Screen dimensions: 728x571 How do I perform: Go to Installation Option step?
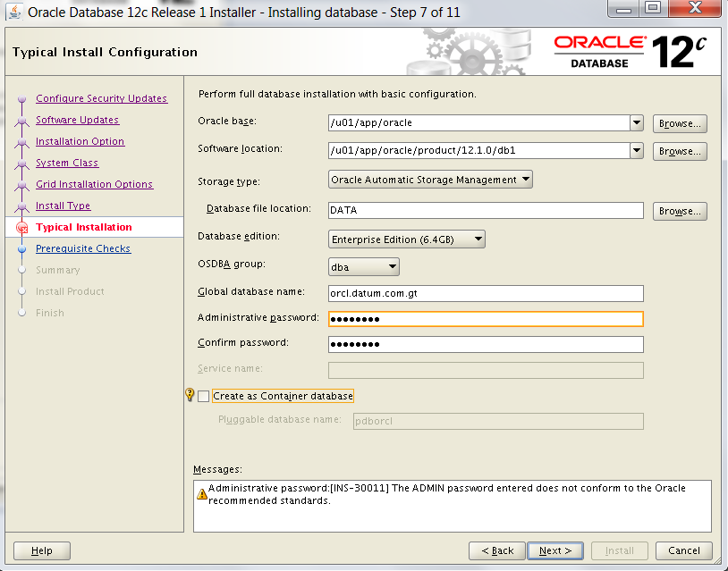[x=80, y=141]
